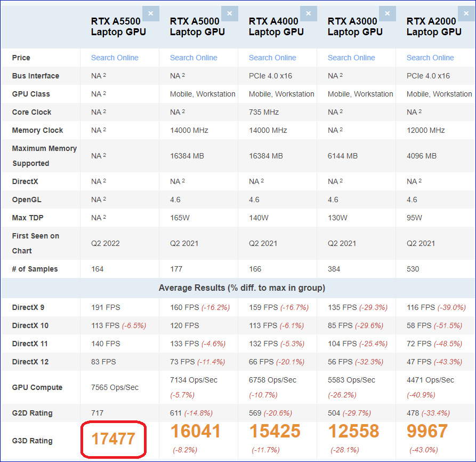476x462 pixels.
Task: Click the GPU Compute row label
Action: point(37,388)
